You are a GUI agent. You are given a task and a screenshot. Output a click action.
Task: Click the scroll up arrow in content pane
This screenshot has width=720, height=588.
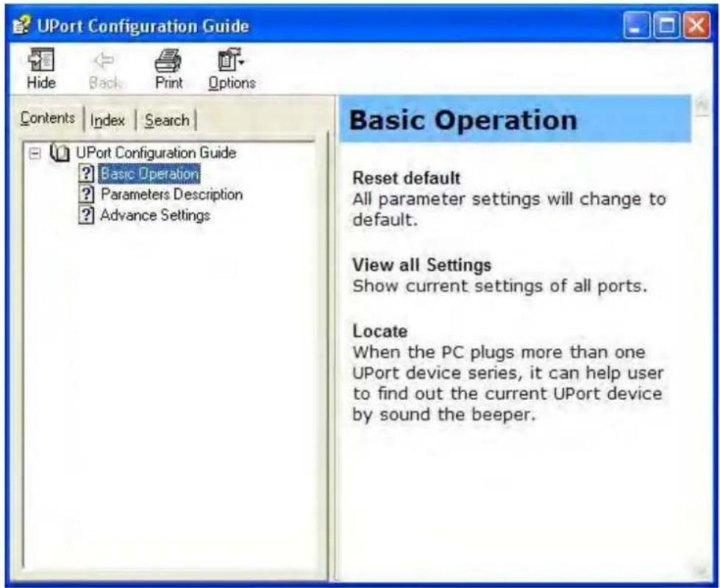[702, 106]
